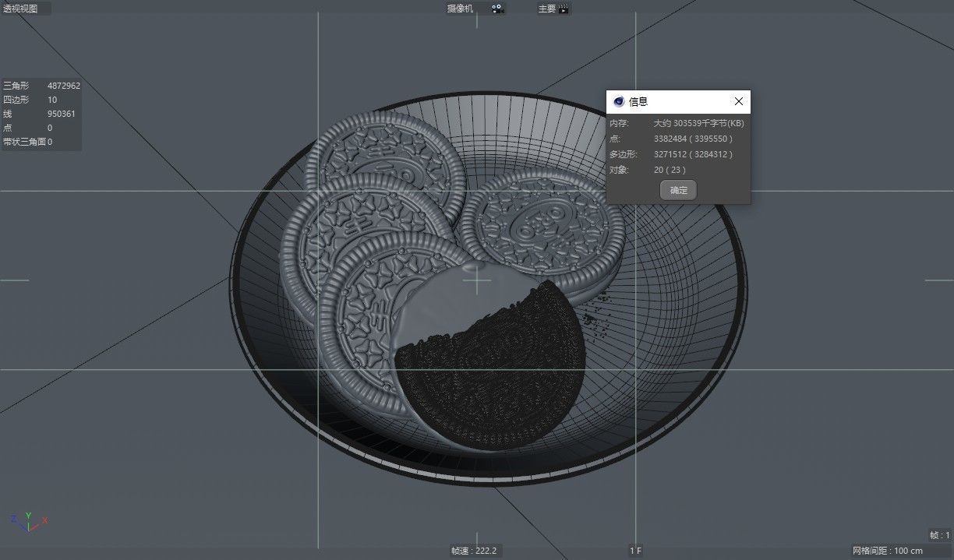Click the 1 F frame indicator
The image size is (954, 560).
coord(636,551)
